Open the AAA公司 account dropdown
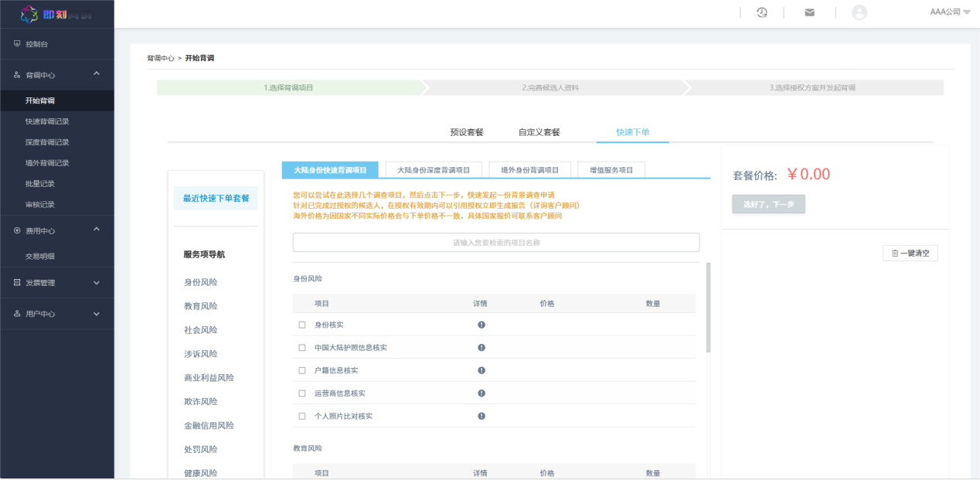This screenshot has height=480, width=980. [x=950, y=12]
